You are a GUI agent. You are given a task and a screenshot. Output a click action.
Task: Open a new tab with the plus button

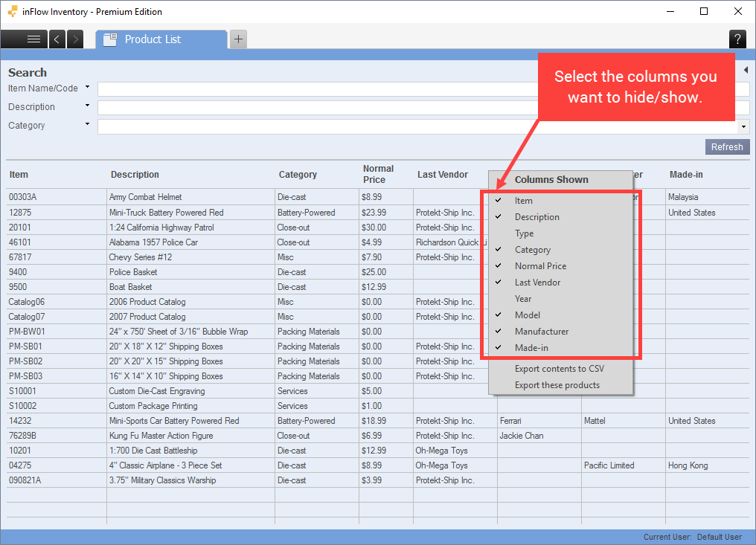pos(238,39)
